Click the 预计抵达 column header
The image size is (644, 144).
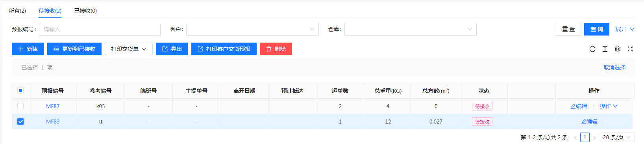pos(292,91)
